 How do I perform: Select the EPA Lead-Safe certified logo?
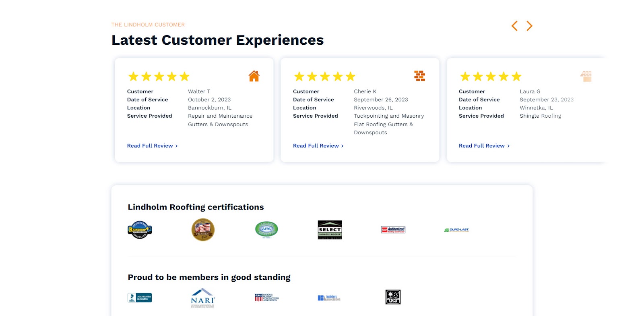[266, 230]
